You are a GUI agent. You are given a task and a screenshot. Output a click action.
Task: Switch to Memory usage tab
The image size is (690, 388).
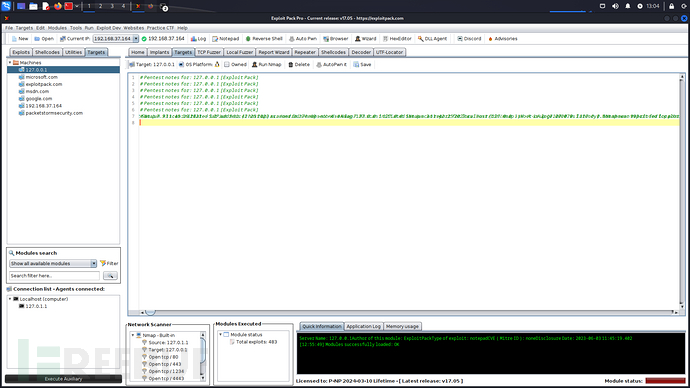click(x=402, y=326)
